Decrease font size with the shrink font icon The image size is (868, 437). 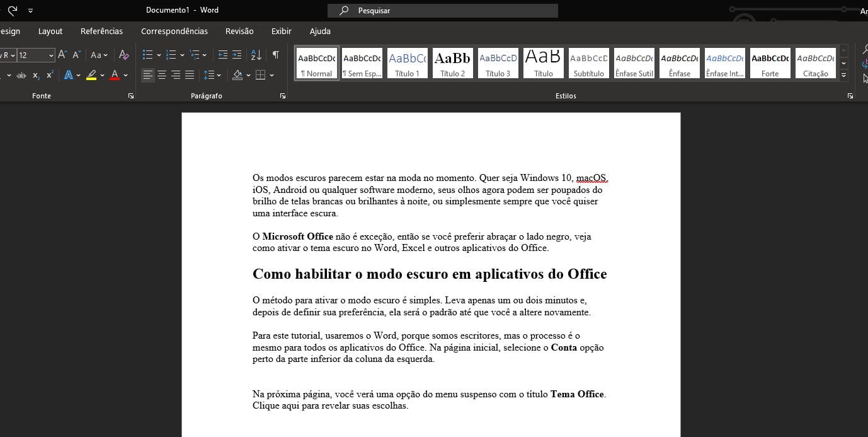pos(77,55)
